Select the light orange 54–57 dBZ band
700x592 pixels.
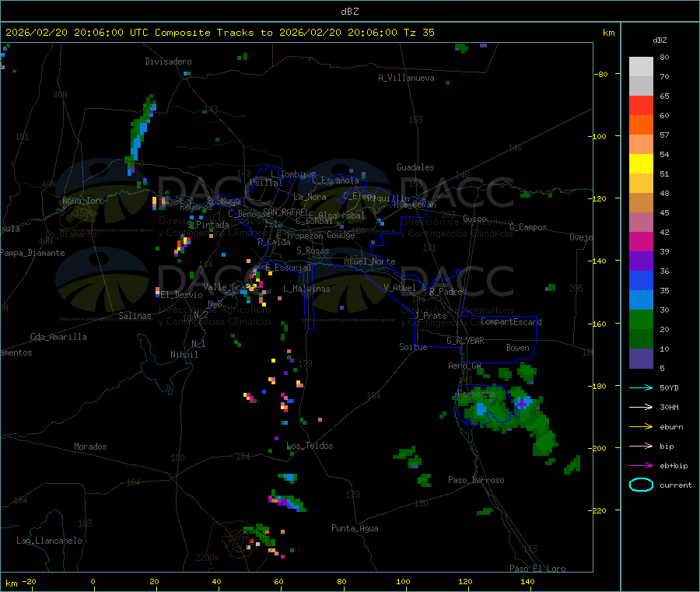pyautogui.click(x=641, y=145)
